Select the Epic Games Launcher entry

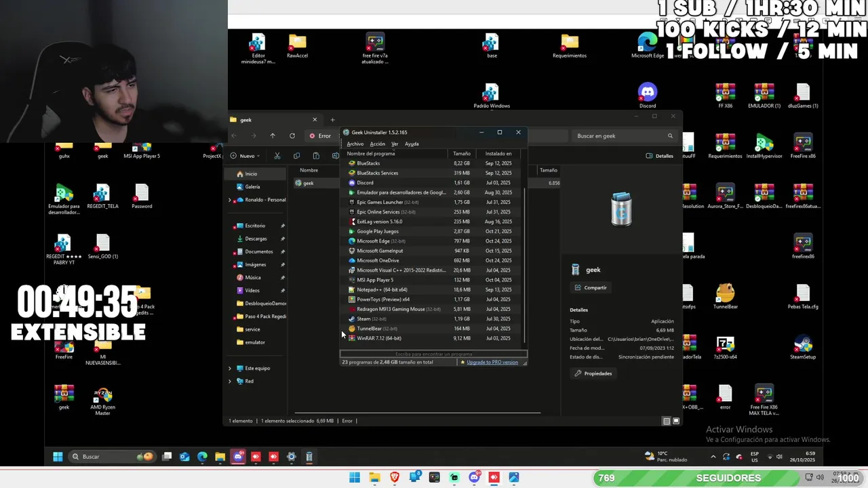coord(432,202)
